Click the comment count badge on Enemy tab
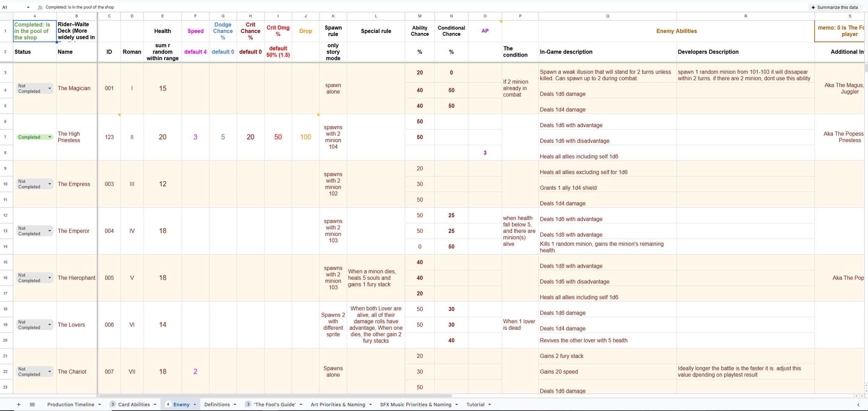The width and height of the screenshot is (868, 411). click(168, 404)
